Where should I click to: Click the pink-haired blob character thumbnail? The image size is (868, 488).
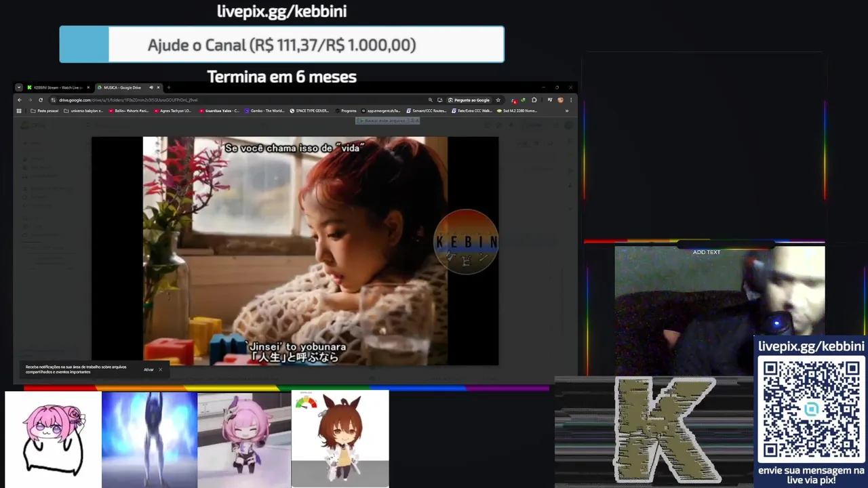tap(53, 439)
